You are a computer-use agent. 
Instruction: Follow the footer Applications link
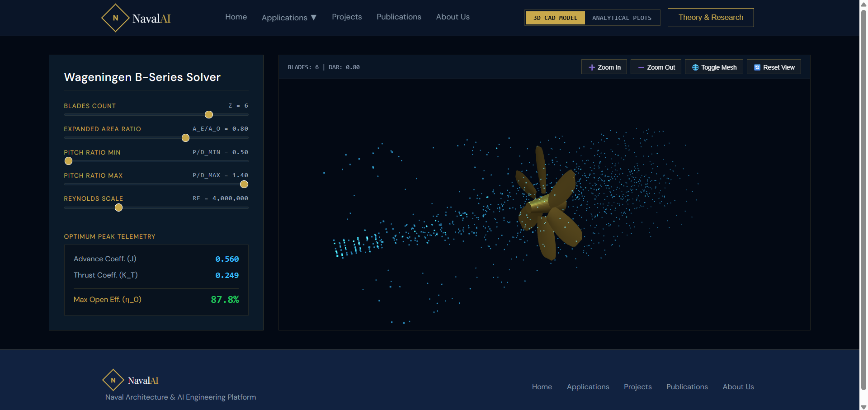pyautogui.click(x=588, y=386)
